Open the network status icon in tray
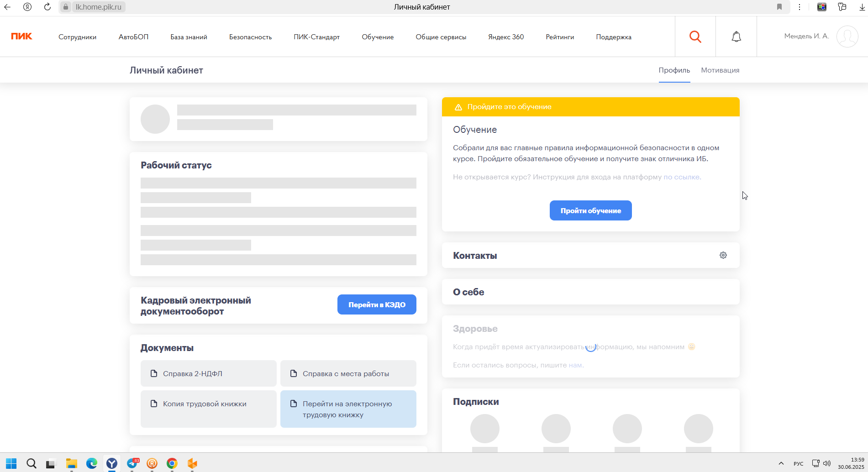This screenshot has width=868, height=472. coord(815,463)
